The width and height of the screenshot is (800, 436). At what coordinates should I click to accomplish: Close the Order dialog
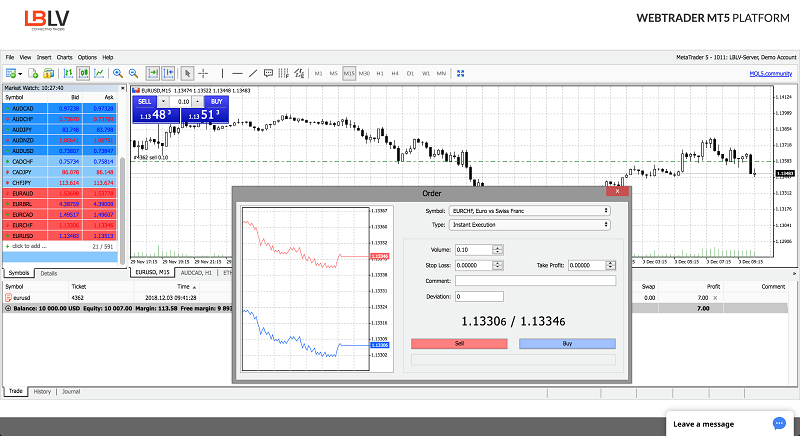tap(617, 191)
